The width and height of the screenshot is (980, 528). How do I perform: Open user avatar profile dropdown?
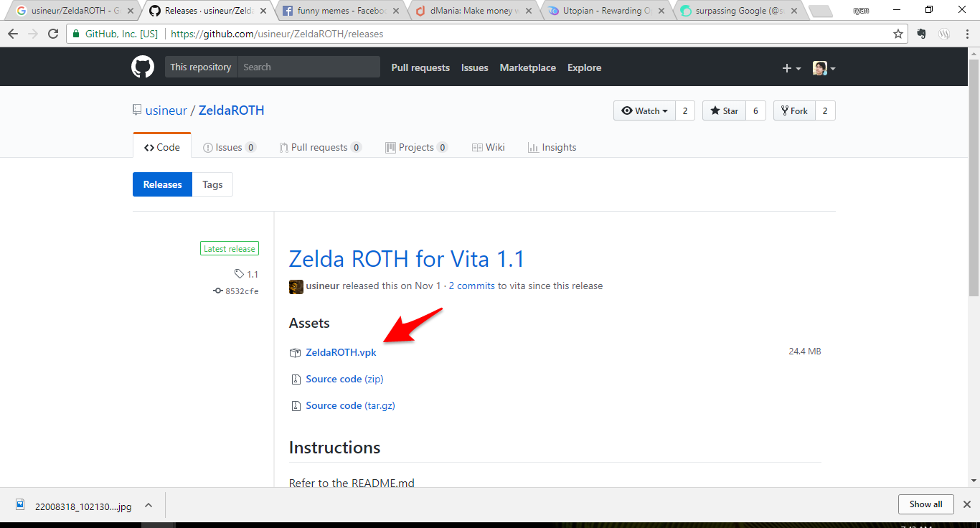[x=824, y=68]
